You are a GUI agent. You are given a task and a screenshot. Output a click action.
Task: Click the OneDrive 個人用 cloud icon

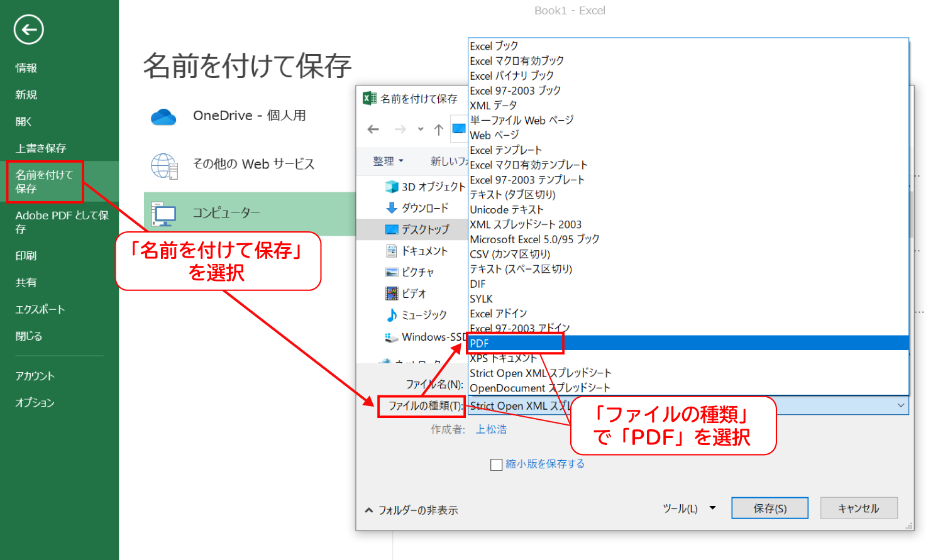(x=163, y=116)
